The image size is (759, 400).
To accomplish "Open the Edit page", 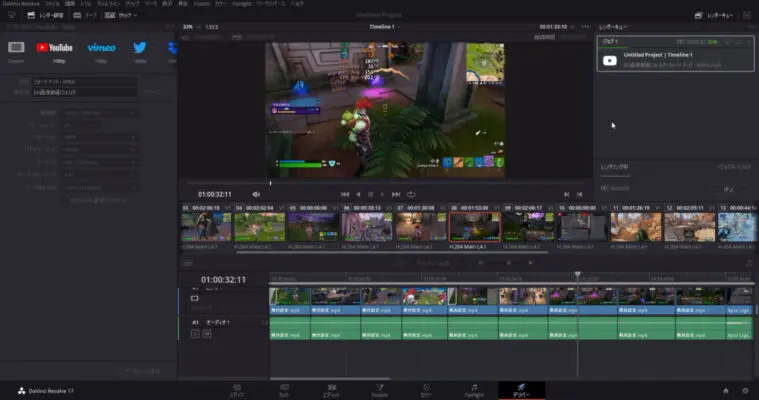I will click(x=332, y=390).
